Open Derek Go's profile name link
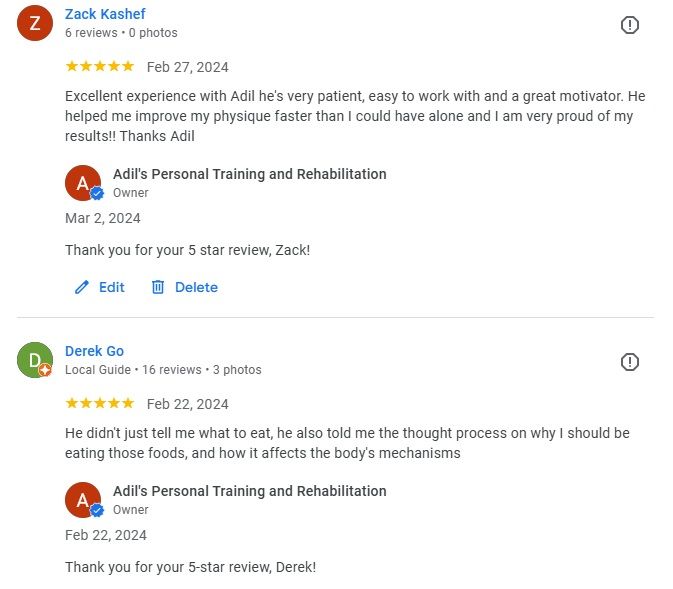The width and height of the screenshot is (673, 589). 94,351
